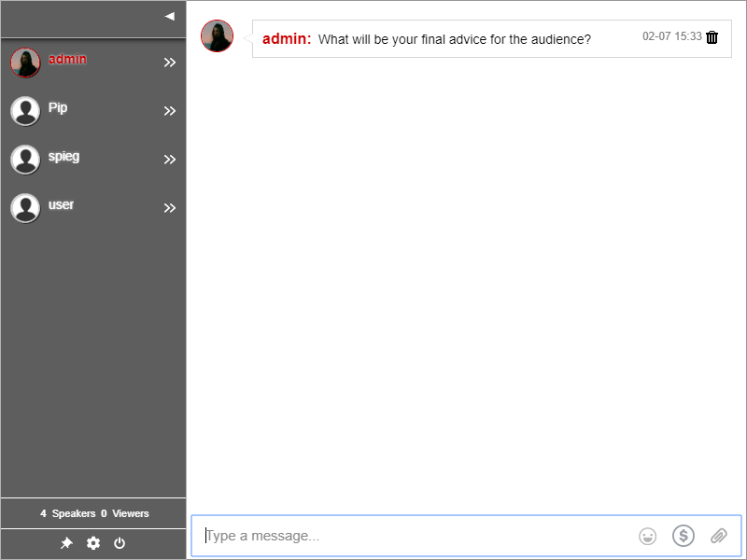Select Pip in the speakers list
The image size is (747, 560).
tap(58, 107)
